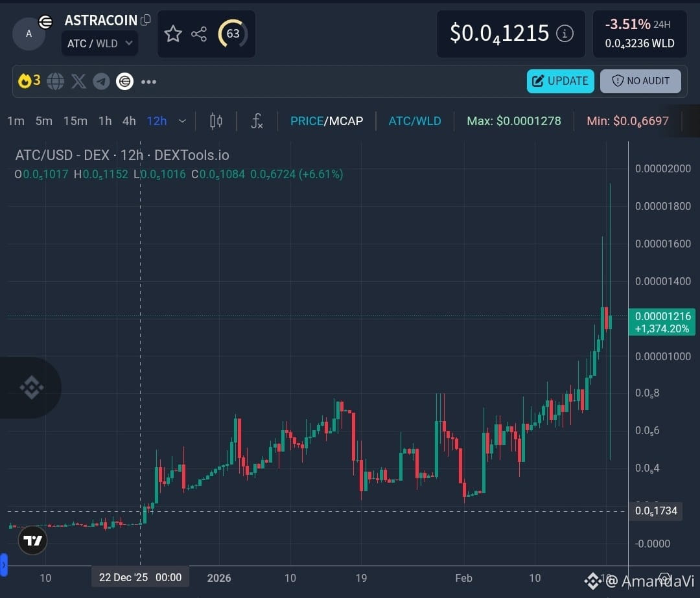The height and width of the screenshot is (598, 700).
Task: Click the 0.00001000 price axis label
Action: [662, 356]
